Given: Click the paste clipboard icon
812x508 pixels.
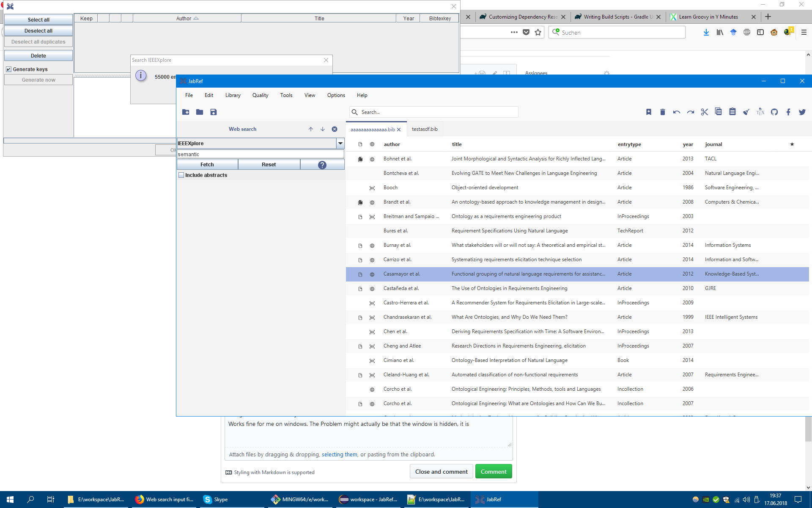Looking at the screenshot, I should point(732,112).
